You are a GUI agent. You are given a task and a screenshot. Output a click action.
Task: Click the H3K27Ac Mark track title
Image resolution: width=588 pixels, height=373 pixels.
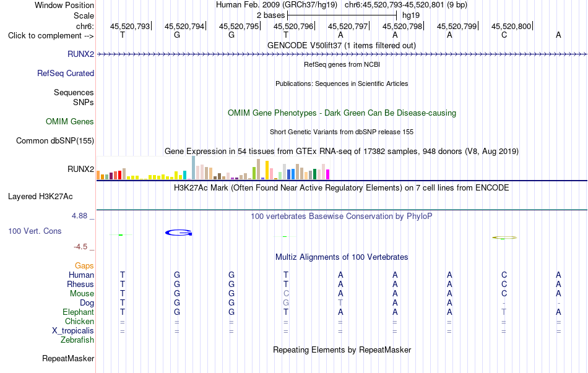(342, 187)
